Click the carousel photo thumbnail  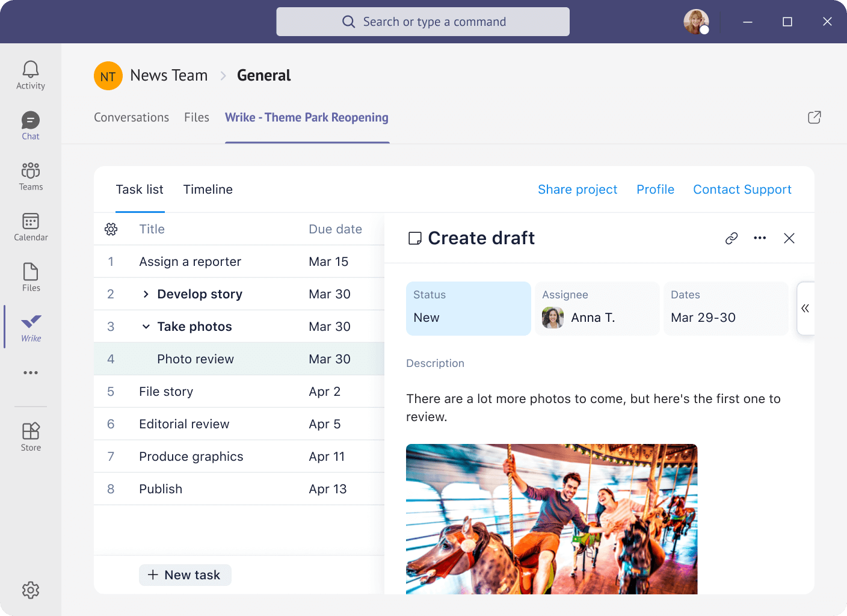(551, 519)
